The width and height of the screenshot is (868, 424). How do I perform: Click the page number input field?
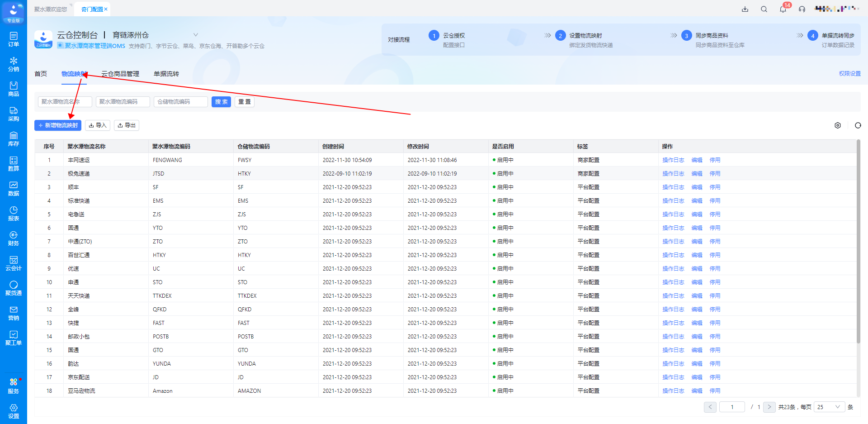(x=732, y=407)
